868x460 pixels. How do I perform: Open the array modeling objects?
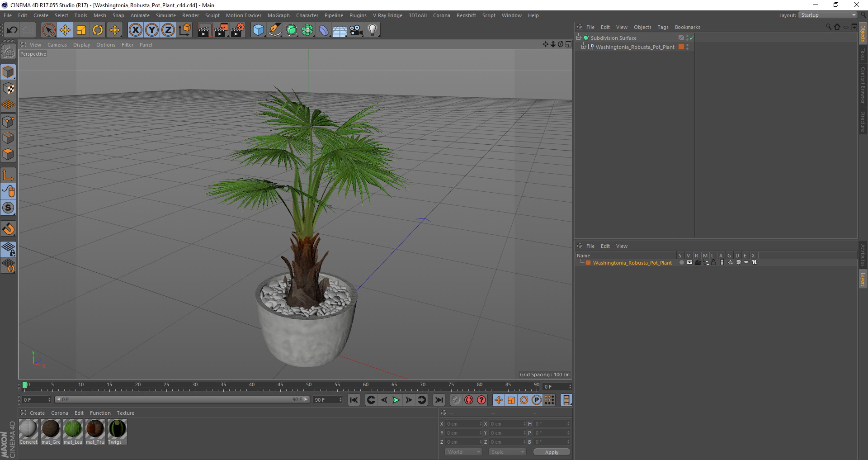tap(307, 30)
